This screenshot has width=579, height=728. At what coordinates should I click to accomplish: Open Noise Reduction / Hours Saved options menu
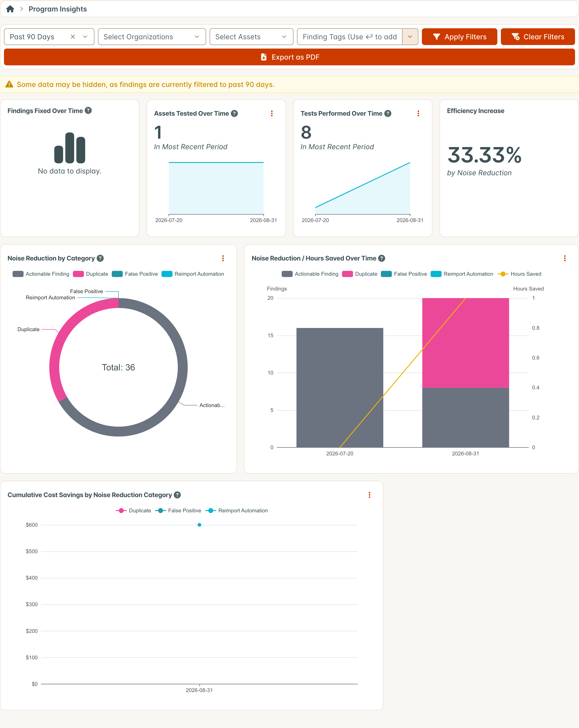tap(564, 258)
